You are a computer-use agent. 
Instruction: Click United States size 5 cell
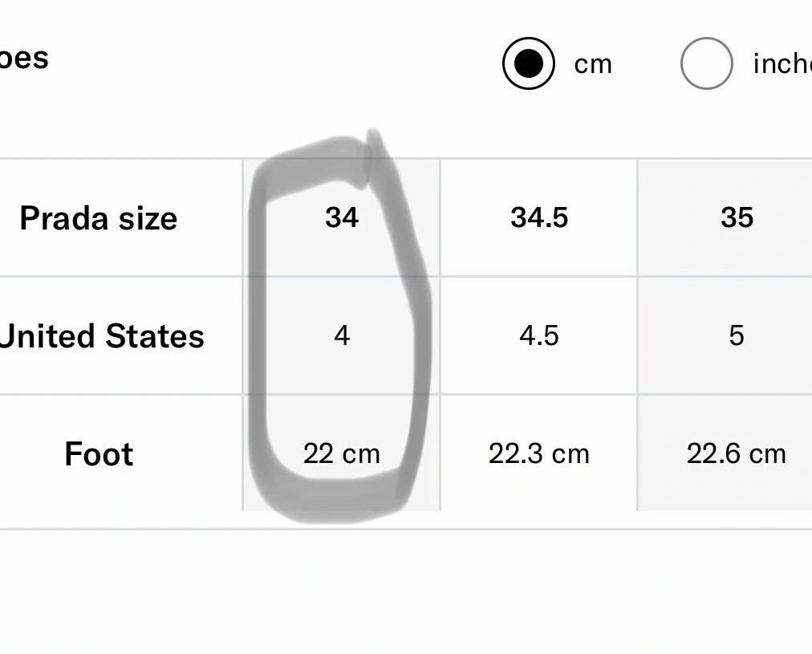725,335
